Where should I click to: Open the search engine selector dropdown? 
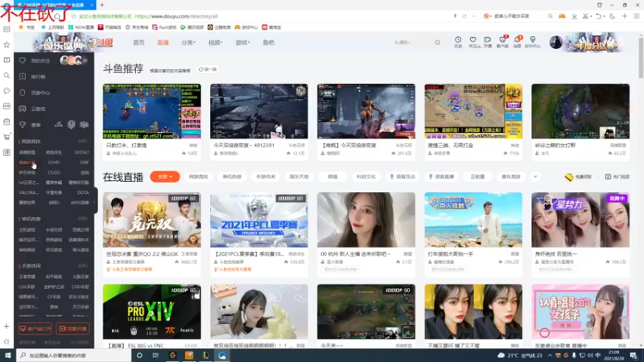tap(487, 16)
